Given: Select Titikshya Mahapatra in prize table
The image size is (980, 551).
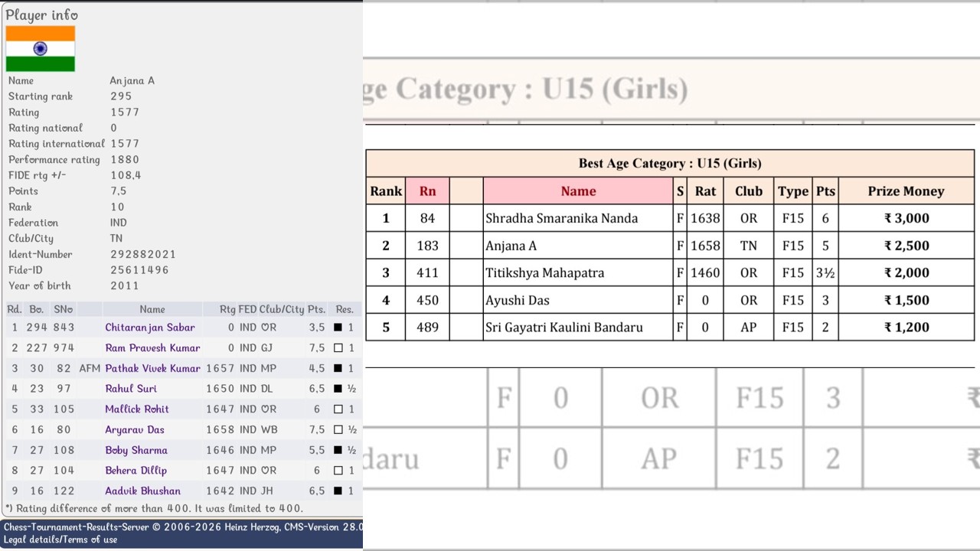Looking at the screenshot, I should [x=544, y=272].
